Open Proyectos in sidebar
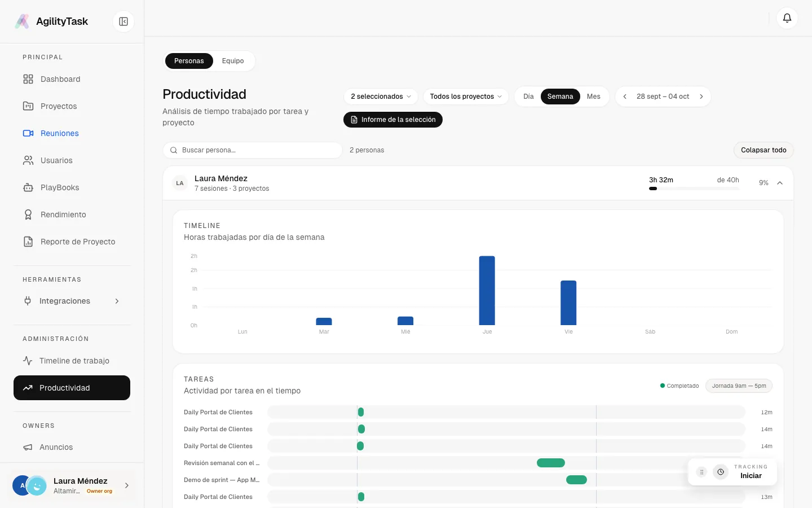Viewport: 812px width, 508px height. pos(72,106)
